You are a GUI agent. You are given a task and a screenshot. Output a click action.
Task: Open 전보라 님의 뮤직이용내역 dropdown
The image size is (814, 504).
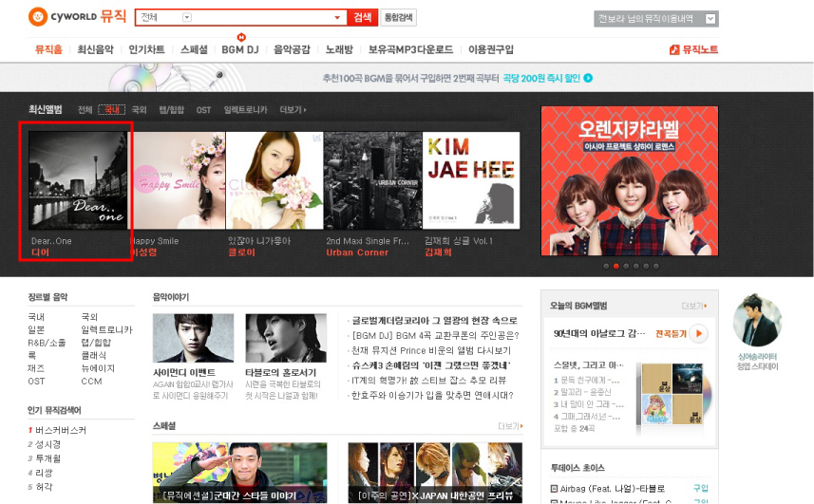pos(710,19)
